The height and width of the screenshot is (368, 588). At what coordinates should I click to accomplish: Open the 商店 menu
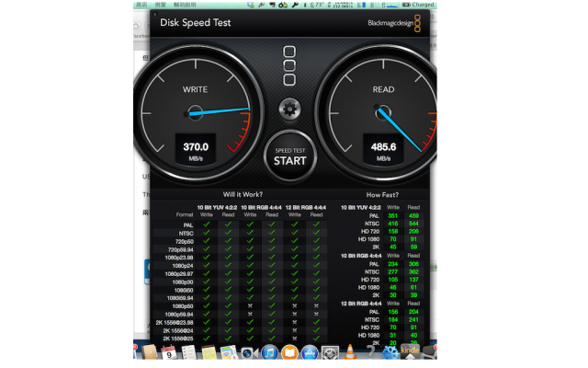coord(141,5)
